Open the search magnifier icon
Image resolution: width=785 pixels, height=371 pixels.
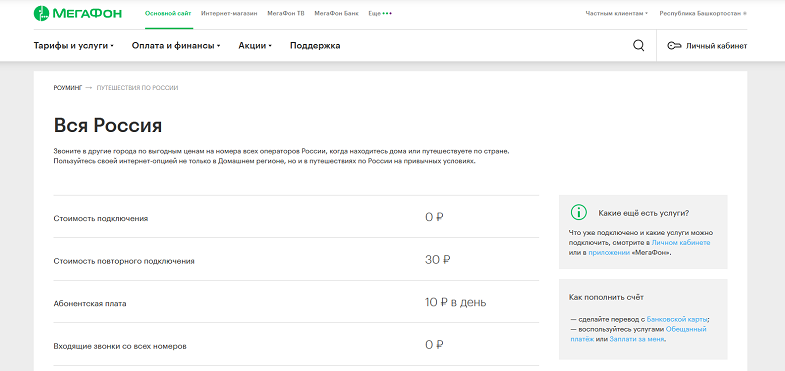coord(638,46)
